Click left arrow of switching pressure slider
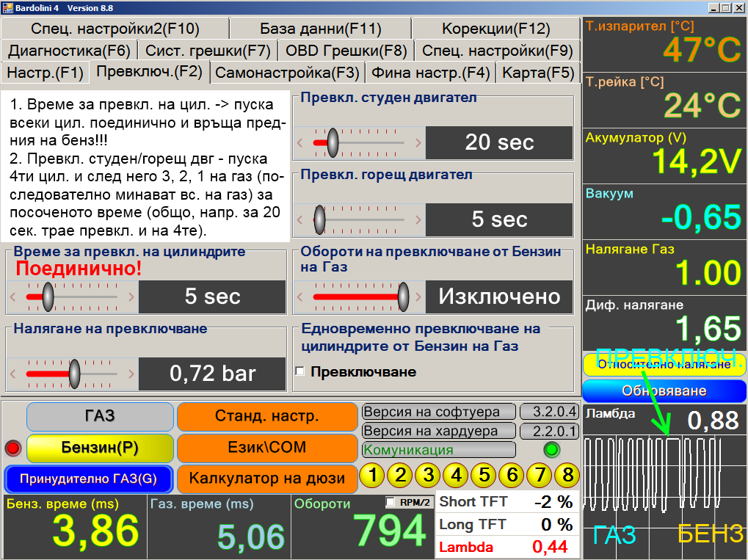748x560 pixels. tap(12, 374)
